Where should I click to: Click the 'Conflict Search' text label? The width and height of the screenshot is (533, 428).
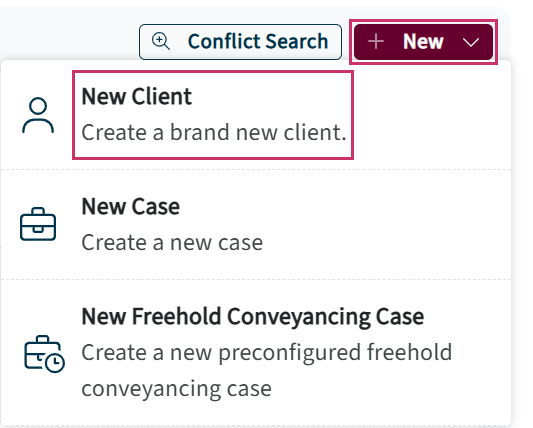tap(258, 41)
